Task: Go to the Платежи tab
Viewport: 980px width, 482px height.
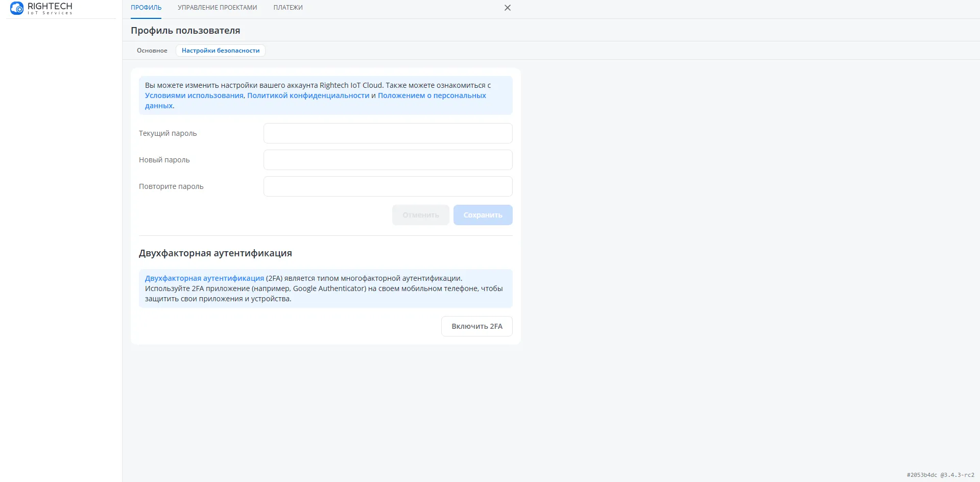Action: 288,8
